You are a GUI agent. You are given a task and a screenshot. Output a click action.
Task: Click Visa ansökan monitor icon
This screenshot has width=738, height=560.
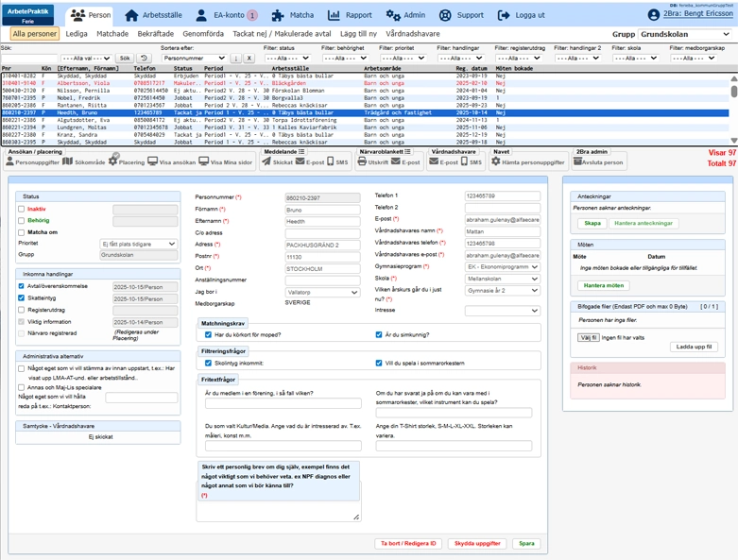click(152, 161)
